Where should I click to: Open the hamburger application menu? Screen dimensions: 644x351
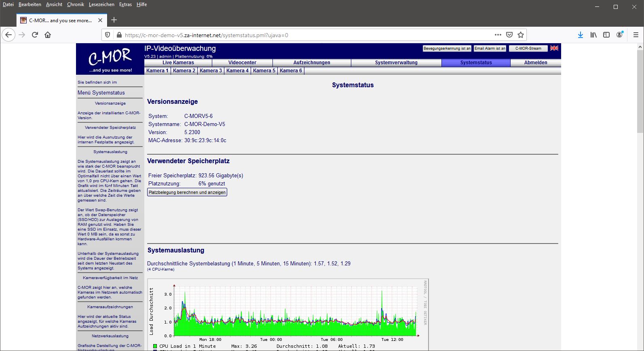tap(636, 35)
